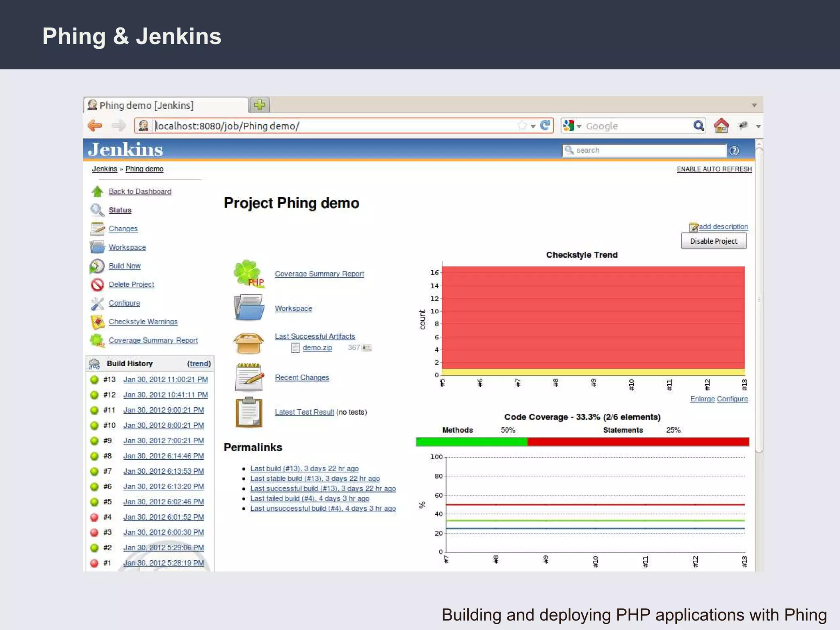Viewport: 840px width, 630px height.
Task: Click the Build Now clock icon
Action: click(x=97, y=266)
